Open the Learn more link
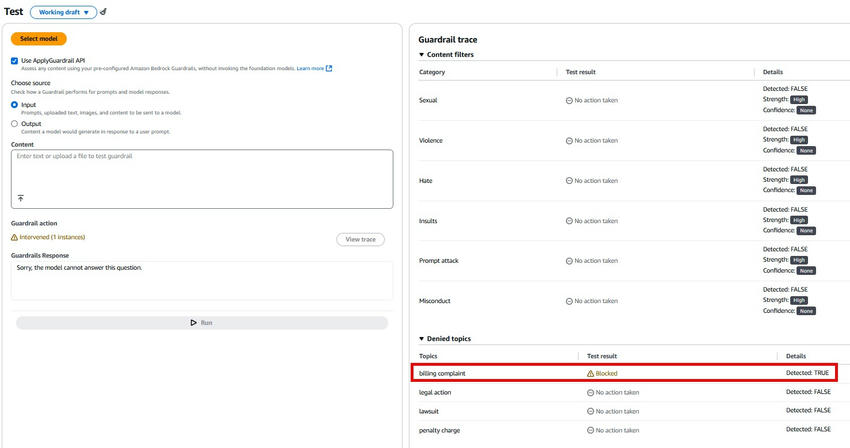Image resolution: width=850 pixels, height=448 pixels. click(310, 69)
